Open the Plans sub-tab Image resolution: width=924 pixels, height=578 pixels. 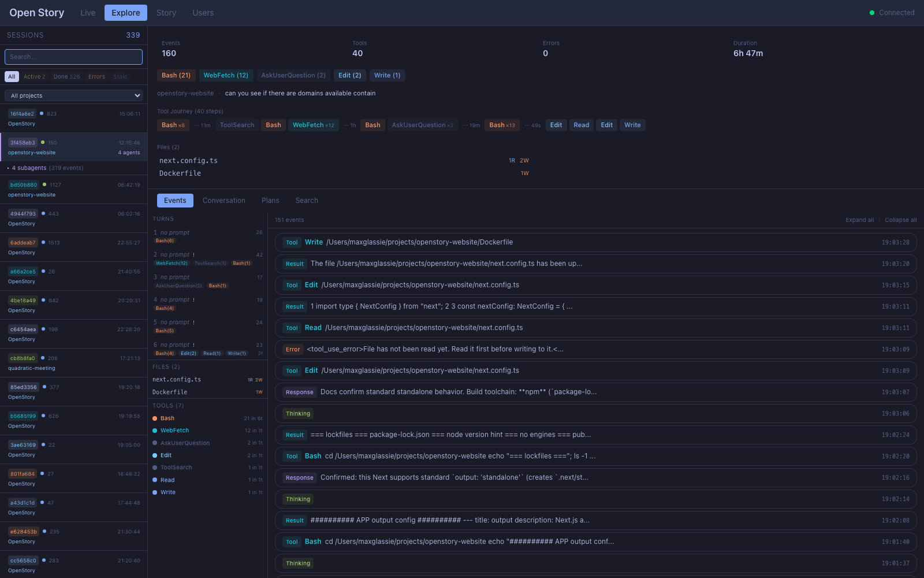click(x=270, y=201)
